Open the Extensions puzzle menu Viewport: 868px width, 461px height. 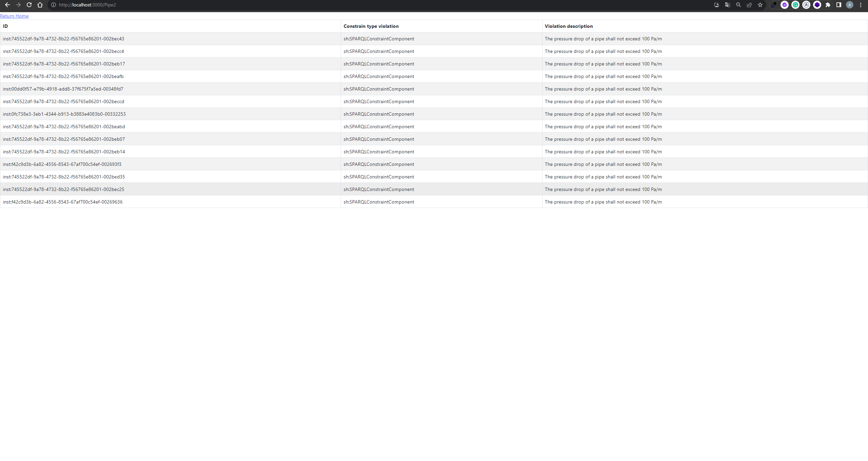coord(828,5)
